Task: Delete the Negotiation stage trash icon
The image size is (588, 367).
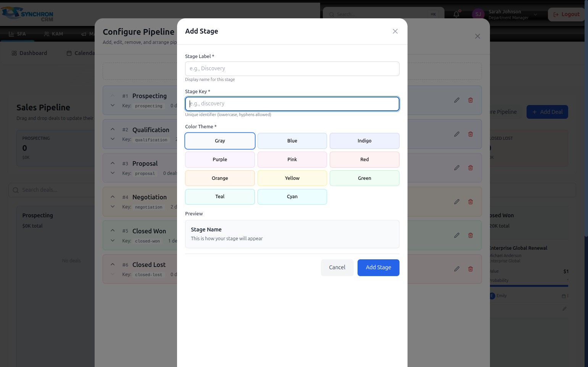Action: [470, 202]
